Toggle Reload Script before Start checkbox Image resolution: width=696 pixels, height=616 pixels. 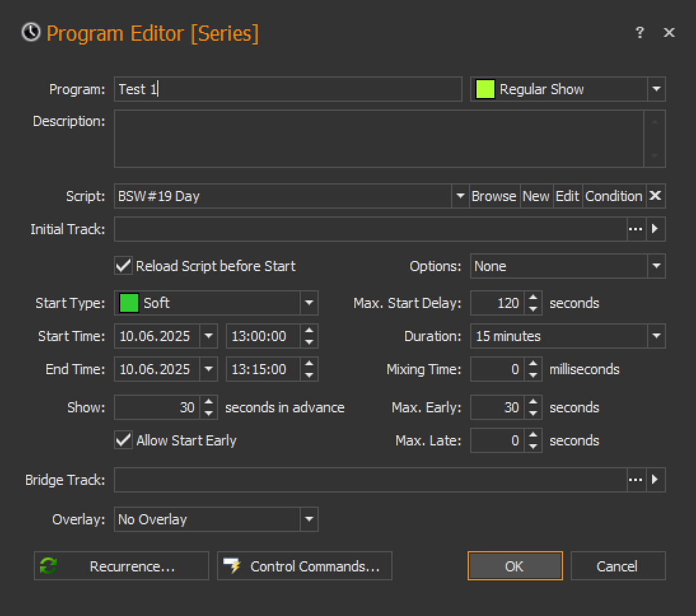123,265
